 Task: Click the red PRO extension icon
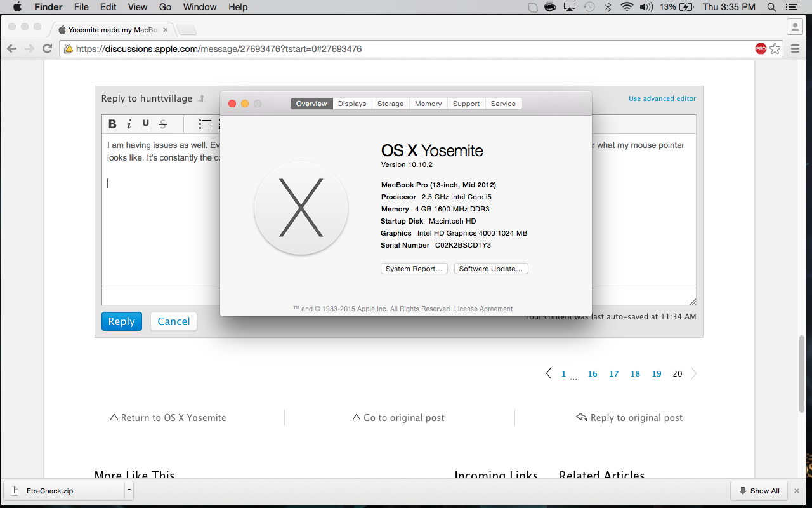tap(761, 49)
